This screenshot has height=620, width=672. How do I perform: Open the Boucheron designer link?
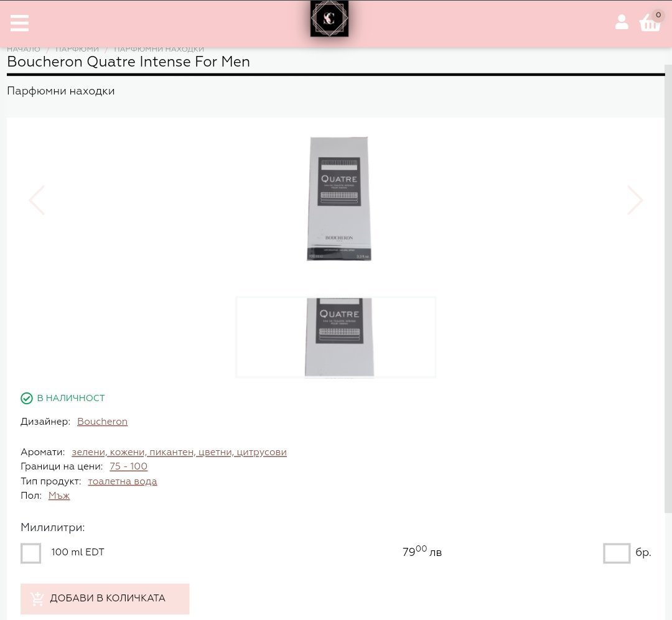point(102,422)
